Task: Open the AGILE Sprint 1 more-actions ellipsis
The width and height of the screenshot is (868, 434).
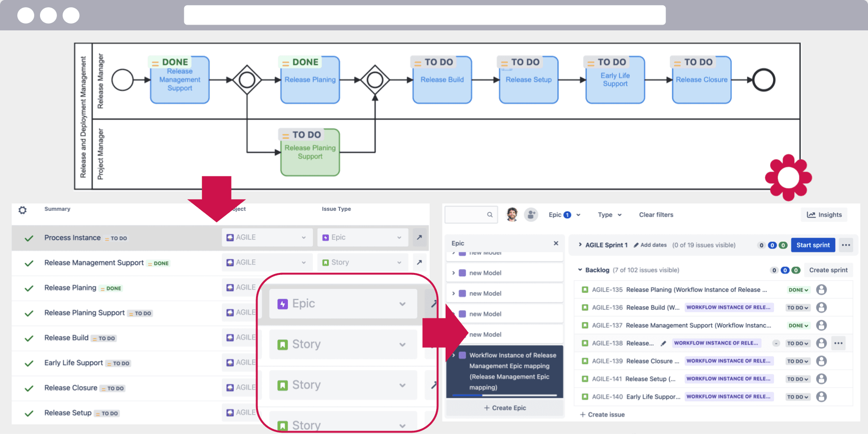Action: point(846,245)
